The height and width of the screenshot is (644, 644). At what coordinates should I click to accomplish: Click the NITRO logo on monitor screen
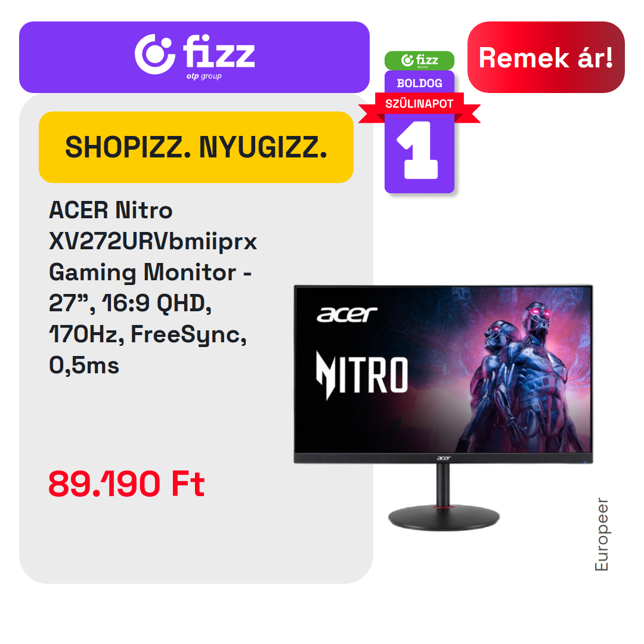[362, 374]
